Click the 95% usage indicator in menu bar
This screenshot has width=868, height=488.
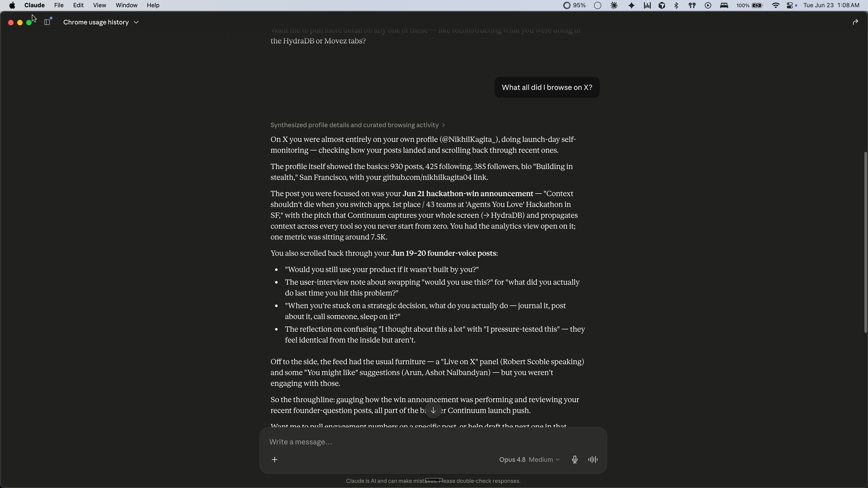click(x=575, y=5)
